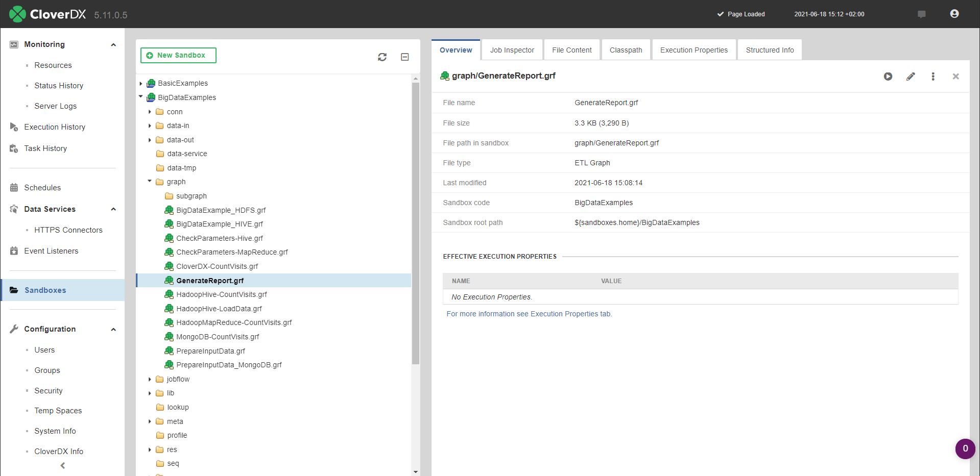980x476 pixels.
Task: Select CloverDX-CountVisits.grf file
Action: (x=217, y=266)
